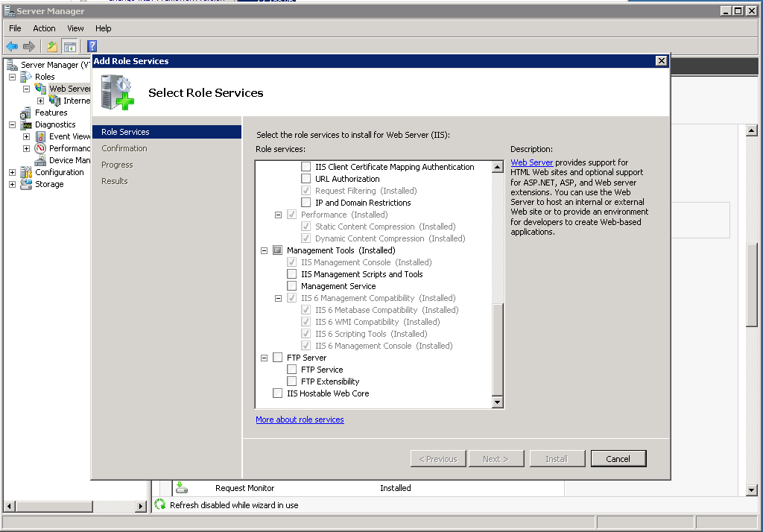Check IIS Management Scripts and Tools
The height and width of the screenshot is (532, 763).
pos(291,274)
